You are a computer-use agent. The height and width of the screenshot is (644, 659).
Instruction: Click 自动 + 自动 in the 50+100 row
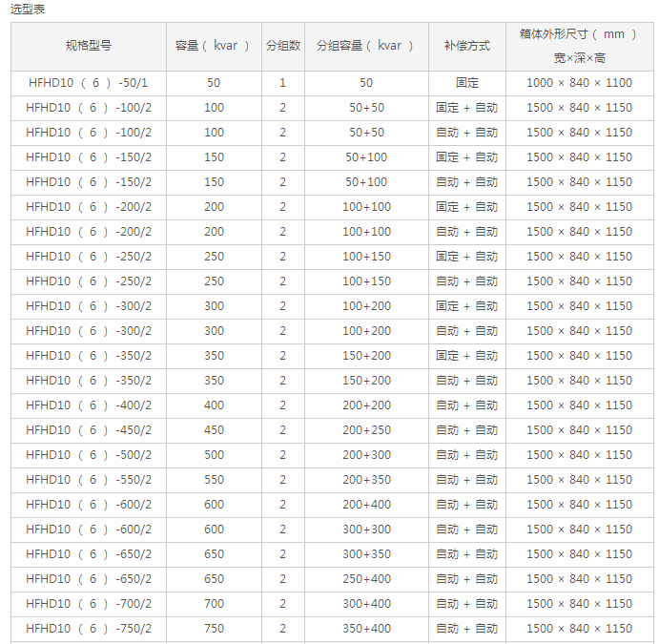point(467,182)
